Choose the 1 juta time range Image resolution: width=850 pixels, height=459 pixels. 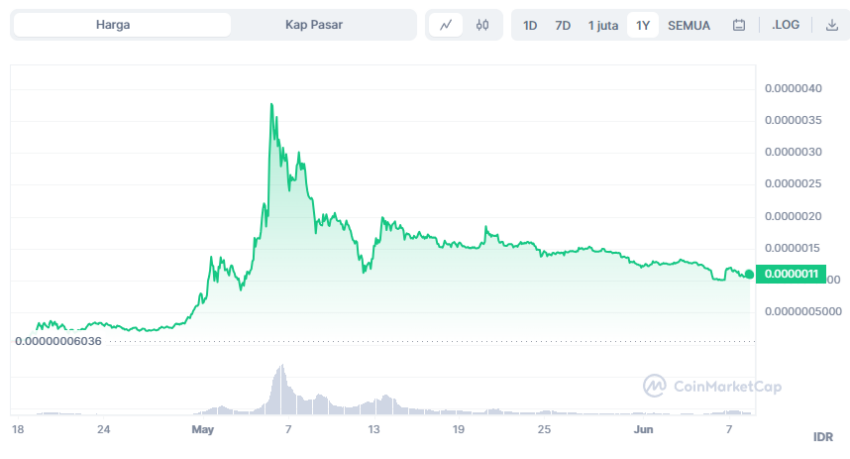[x=603, y=25]
